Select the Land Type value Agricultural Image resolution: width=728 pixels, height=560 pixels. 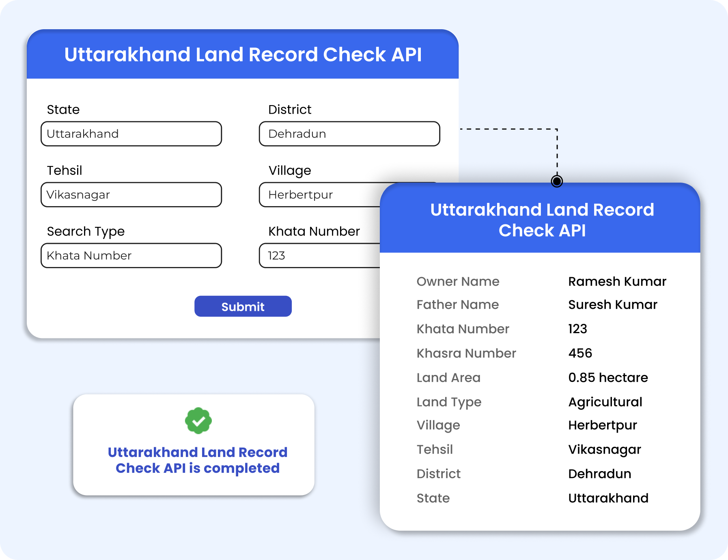(605, 402)
